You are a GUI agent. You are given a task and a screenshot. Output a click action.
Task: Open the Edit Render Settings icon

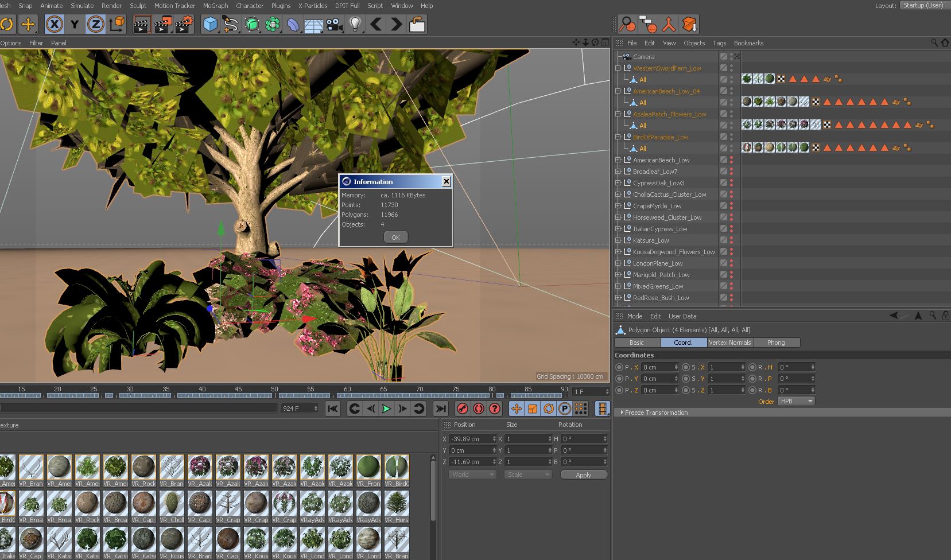click(x=184, y=25)
